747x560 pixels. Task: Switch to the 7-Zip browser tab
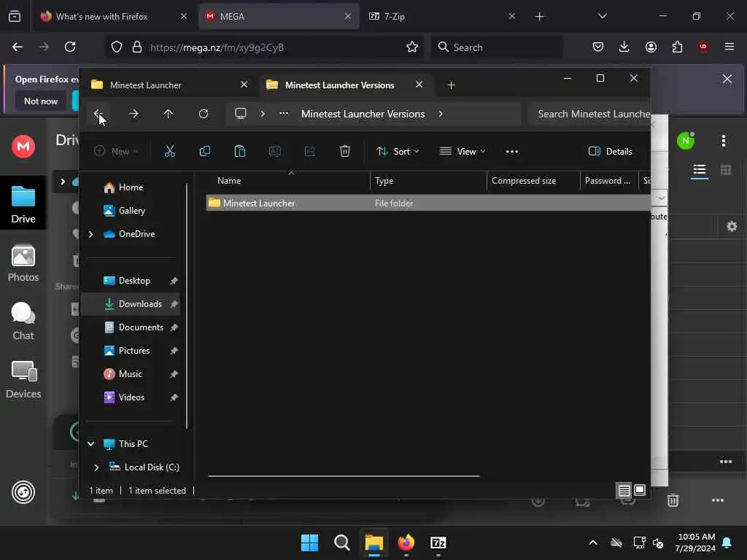(441, 16)
